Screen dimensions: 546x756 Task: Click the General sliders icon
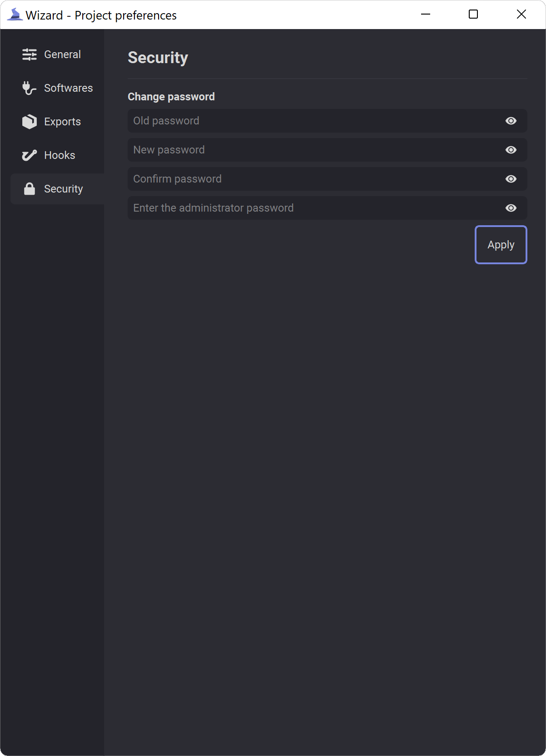(30, 54)
